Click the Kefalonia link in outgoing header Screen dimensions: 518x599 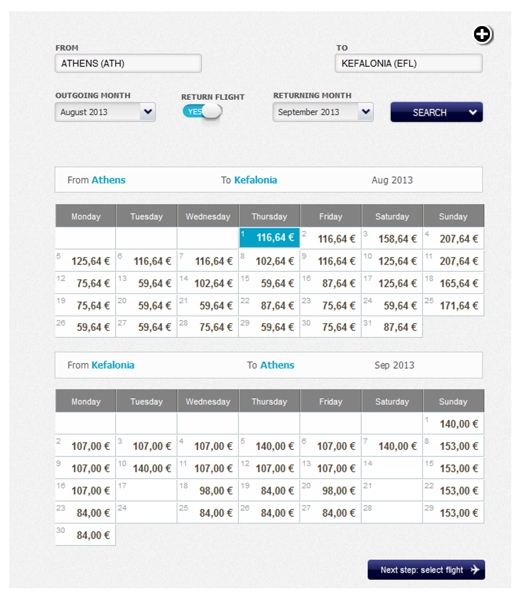256,180
